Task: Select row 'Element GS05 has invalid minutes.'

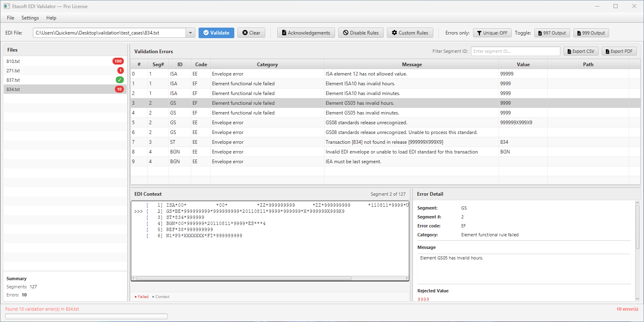Action: click(385, 113)
